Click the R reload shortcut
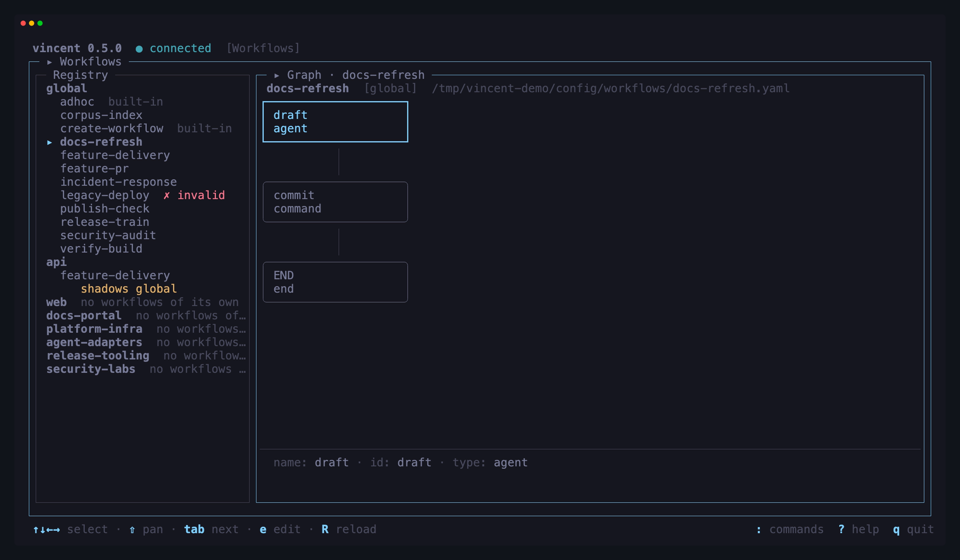Viewport: 960px width, 560px height. pos(349,529)
